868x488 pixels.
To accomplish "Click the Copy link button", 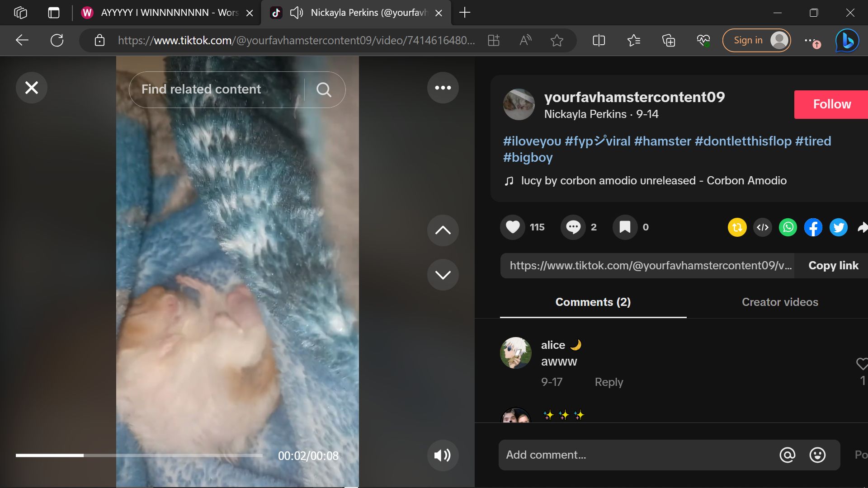I will click(833, 266).
